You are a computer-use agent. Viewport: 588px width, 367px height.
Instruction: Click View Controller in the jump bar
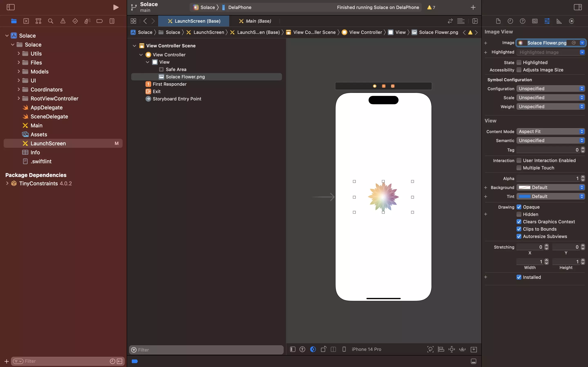pos(362,32)
